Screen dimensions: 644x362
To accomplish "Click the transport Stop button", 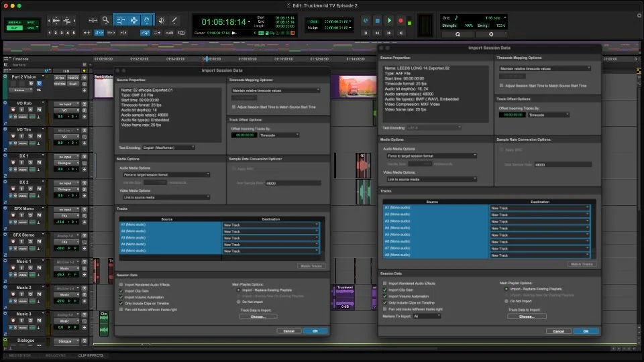I will coord(378,21).
